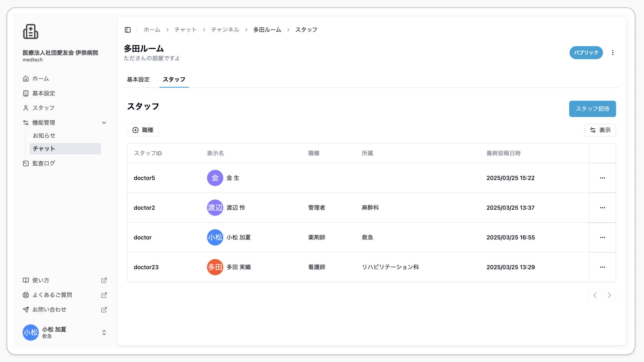Expand the 小松 加夏 account switcher
This screenshot has height=362, width=644.
tap(104, 332)
